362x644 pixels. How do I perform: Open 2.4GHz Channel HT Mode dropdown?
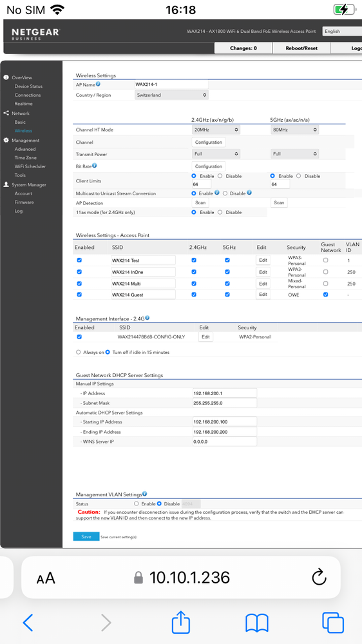(x=216, y=130)
